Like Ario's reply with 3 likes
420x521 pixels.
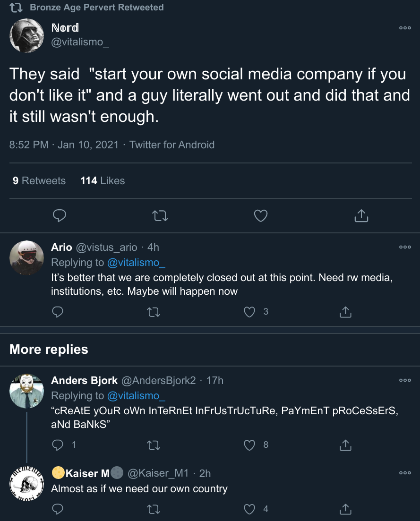250,312
